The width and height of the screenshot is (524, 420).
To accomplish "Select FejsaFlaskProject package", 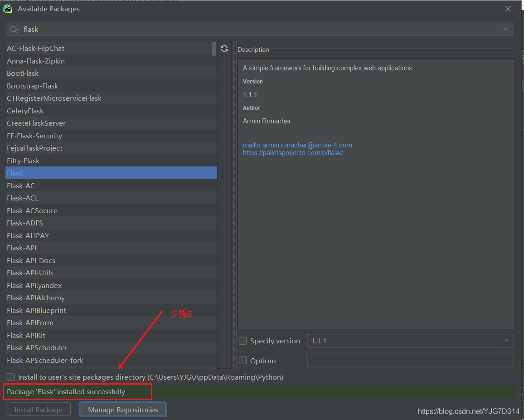I will pos(111,148).
